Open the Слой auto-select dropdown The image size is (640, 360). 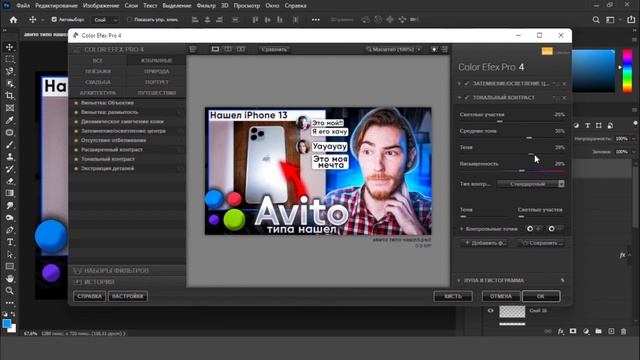106,20
